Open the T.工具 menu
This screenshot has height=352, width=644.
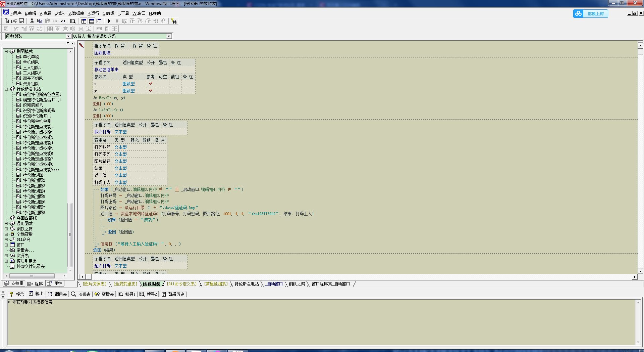tap(123, 13)
